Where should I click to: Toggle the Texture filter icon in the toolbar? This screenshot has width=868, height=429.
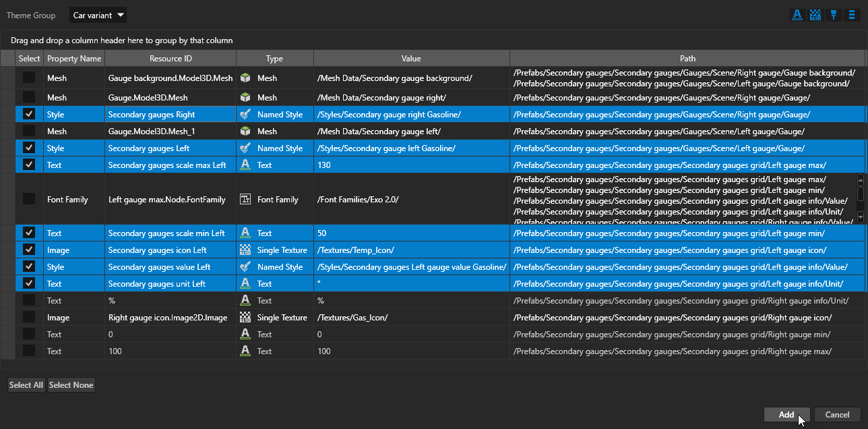(x=815, y=16)
